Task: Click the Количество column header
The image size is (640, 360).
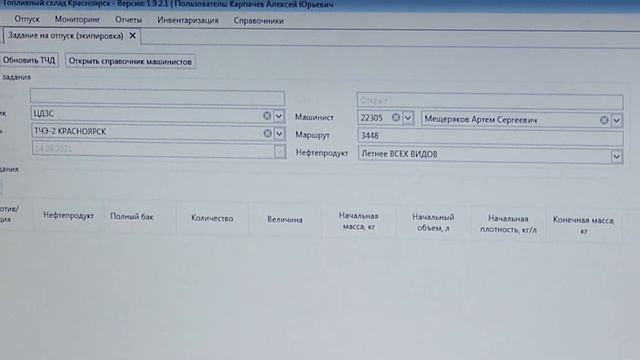Action: pos(212,218)
